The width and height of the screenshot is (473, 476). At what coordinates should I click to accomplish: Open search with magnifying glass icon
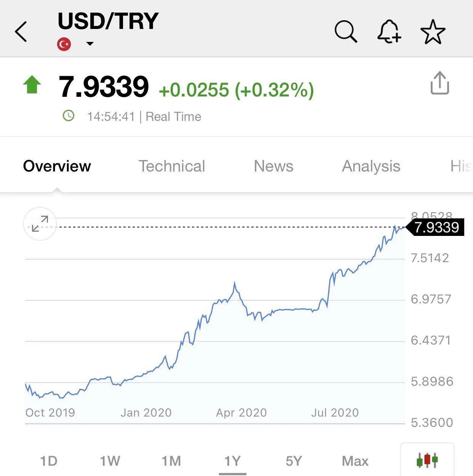(346, 31)
